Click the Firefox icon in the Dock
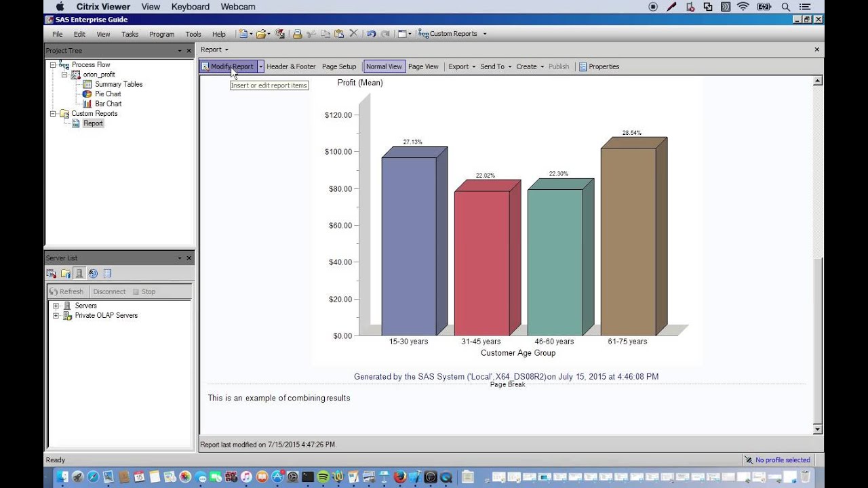 click(x=401, y=477)
